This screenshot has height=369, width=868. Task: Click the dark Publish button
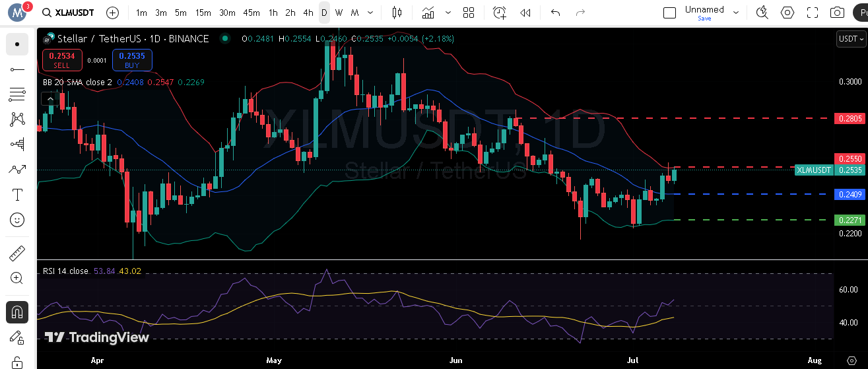point(859,13)
